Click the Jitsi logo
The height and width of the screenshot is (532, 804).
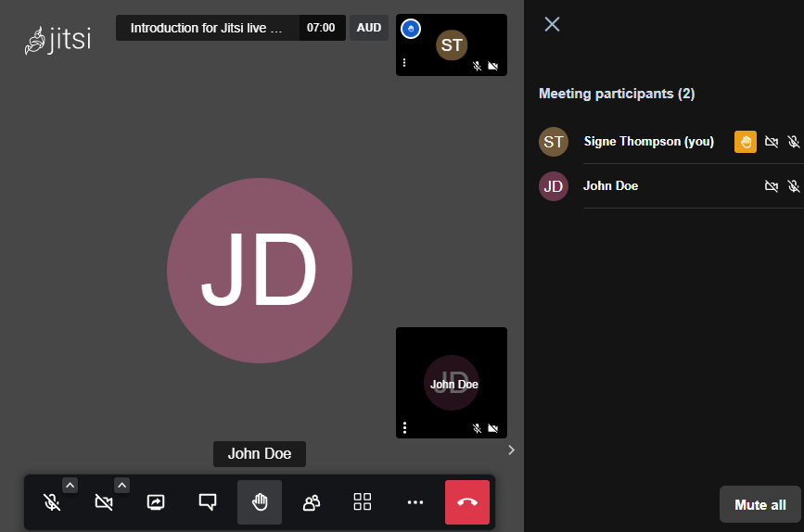pos(57,41)
